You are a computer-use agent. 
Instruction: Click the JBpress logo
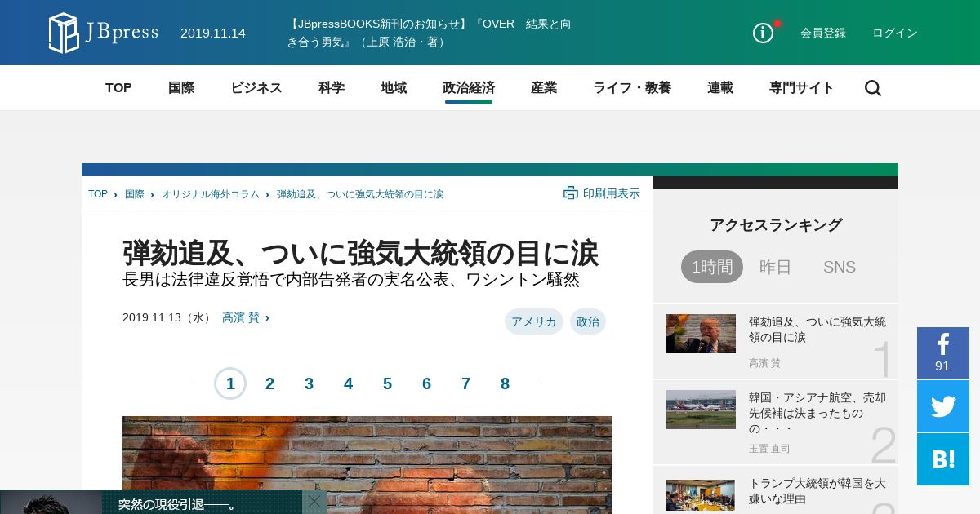coord(104,33)
